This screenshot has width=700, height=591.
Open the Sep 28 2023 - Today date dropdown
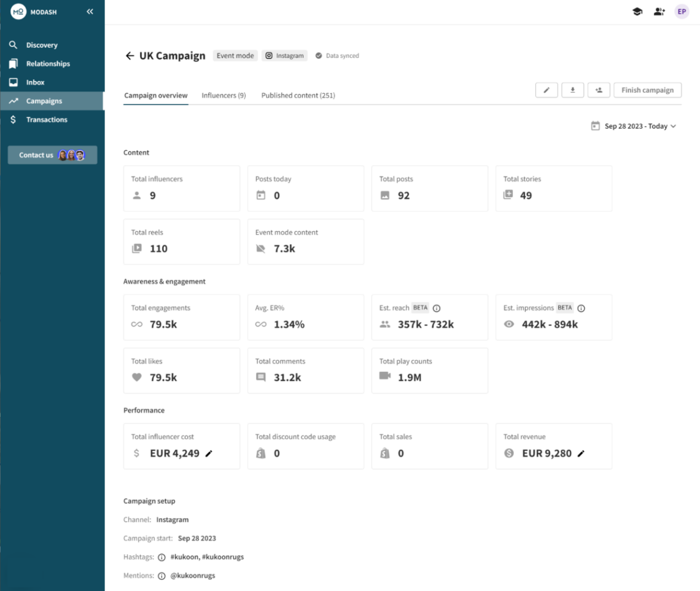634,126
